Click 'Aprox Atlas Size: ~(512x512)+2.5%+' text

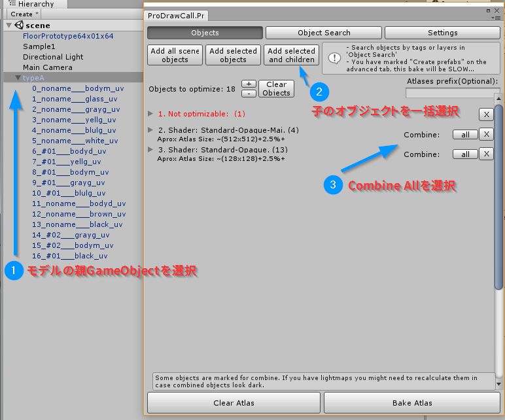(221, 139)
